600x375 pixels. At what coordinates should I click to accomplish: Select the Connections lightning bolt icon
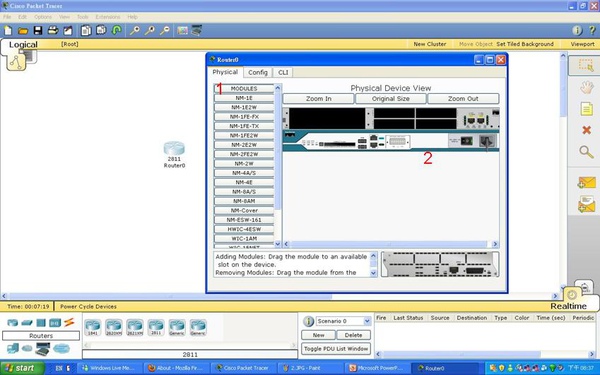click(69, 322)
